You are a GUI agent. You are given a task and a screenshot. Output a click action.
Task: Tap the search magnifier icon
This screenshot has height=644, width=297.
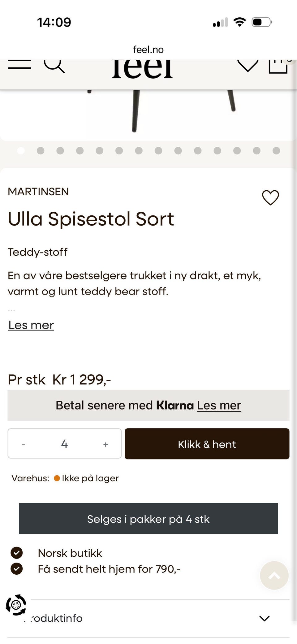point(54,65)
